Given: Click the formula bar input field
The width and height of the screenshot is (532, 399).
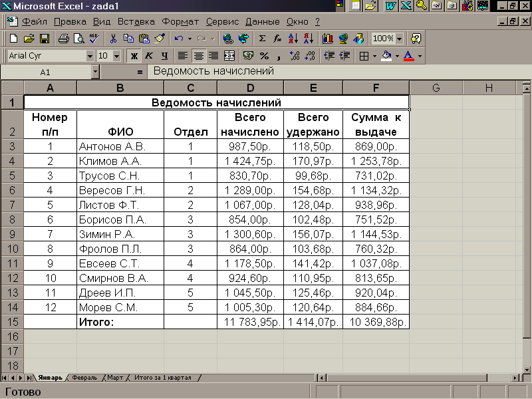Looking at the screenshot, I should (x=338, y=72).
